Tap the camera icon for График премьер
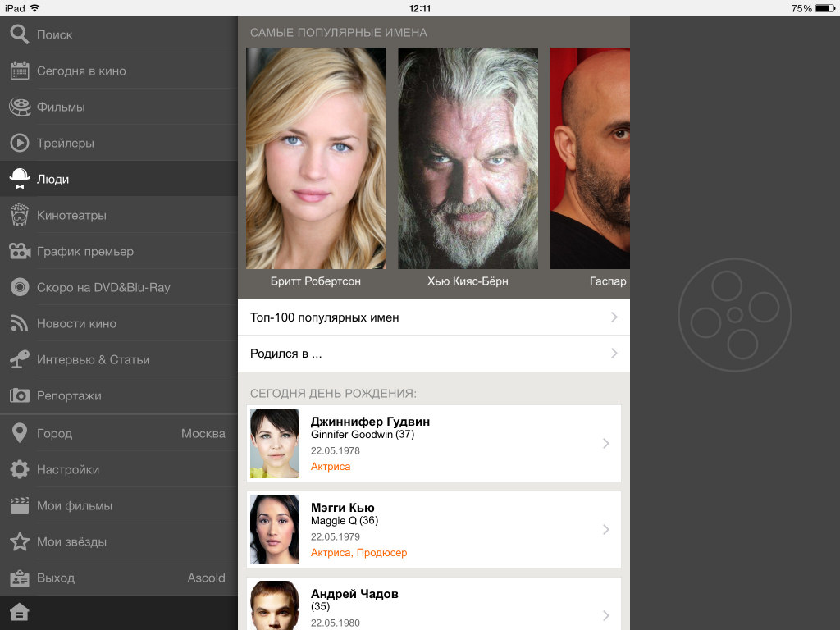Viewport: 840px width, 630px height. coord(20,251)
